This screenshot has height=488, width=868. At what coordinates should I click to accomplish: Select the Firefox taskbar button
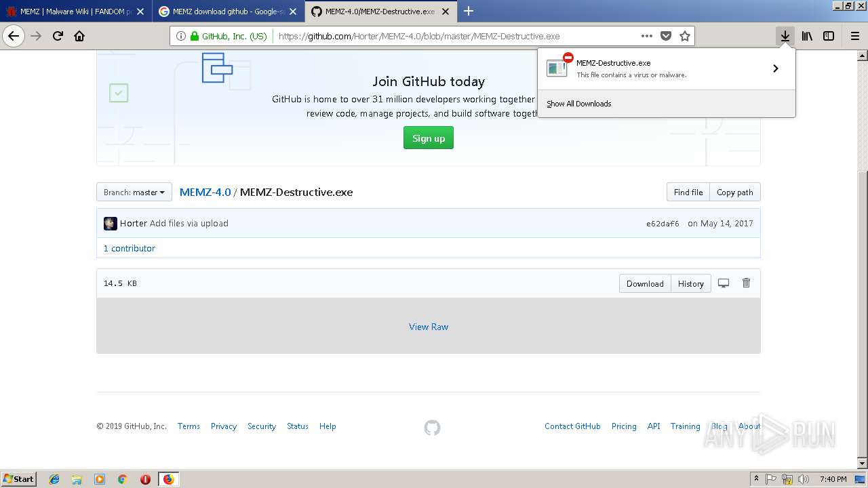[168, 479]
